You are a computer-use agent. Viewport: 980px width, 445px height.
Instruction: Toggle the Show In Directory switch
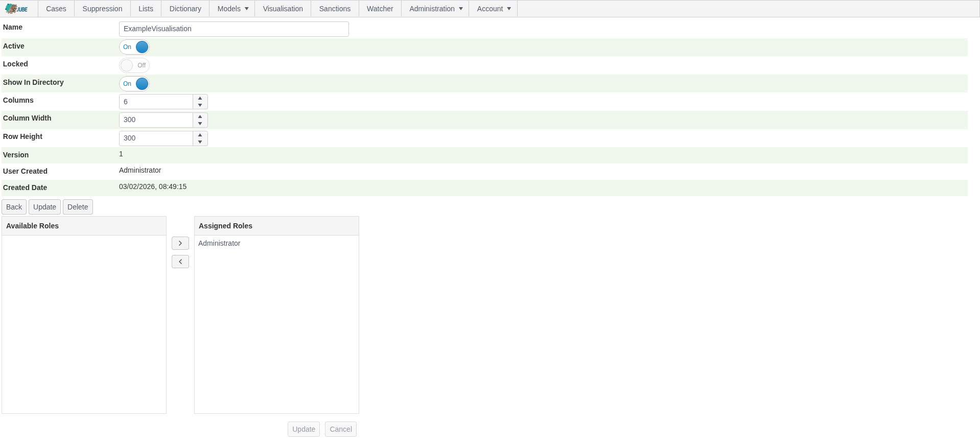[134, 84]
